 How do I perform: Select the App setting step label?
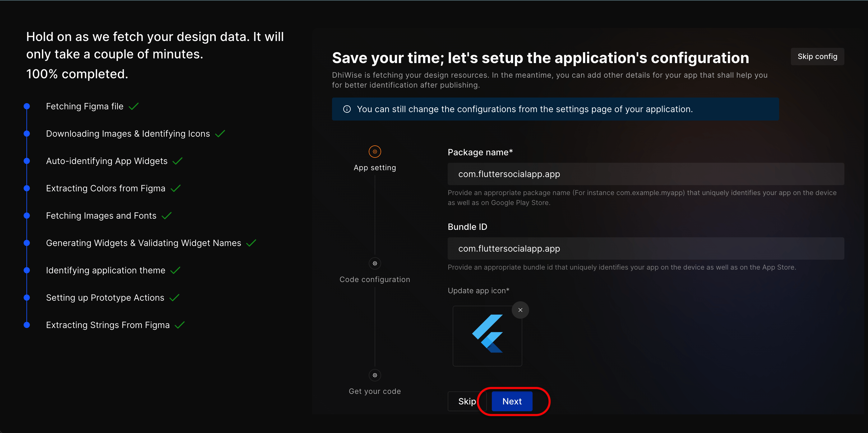(x=375, y=168)
